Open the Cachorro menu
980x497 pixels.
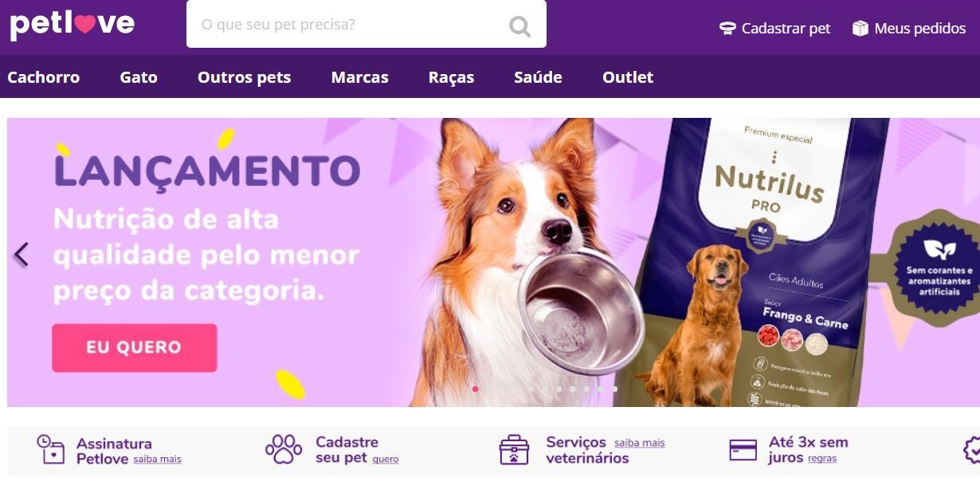pyautogui.click(x=44, y=77)
